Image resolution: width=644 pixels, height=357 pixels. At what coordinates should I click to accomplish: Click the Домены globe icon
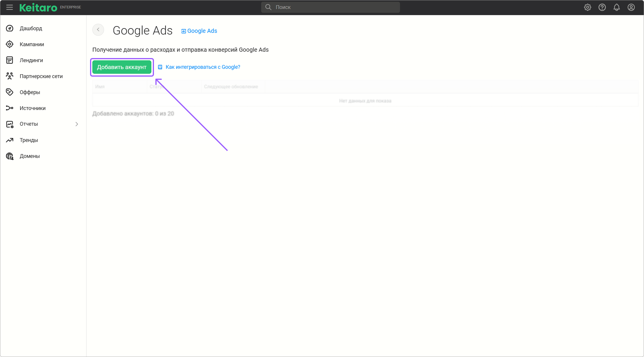click(10, 156)
